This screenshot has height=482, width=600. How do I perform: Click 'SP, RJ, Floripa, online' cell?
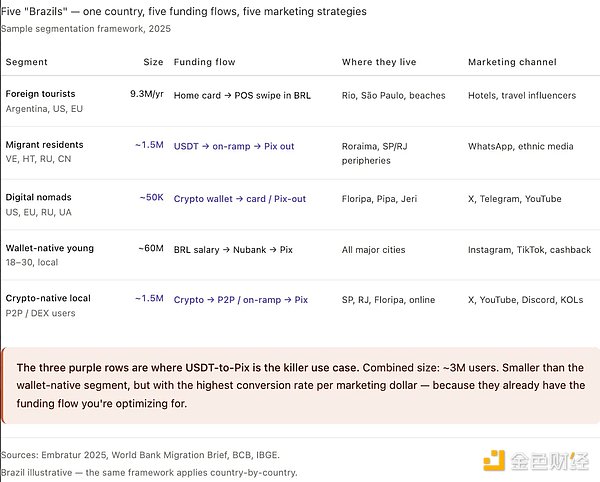(388, 300)
